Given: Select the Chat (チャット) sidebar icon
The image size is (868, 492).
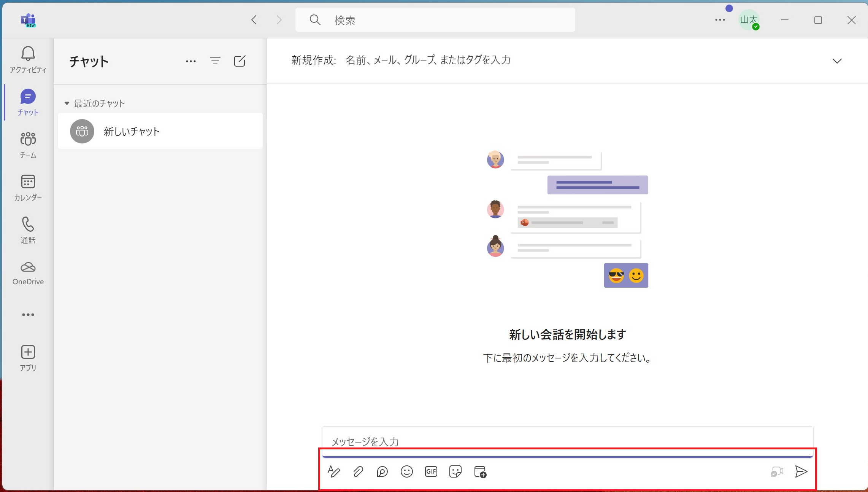Looking at the screenshot, I should [x=28, y=97].
